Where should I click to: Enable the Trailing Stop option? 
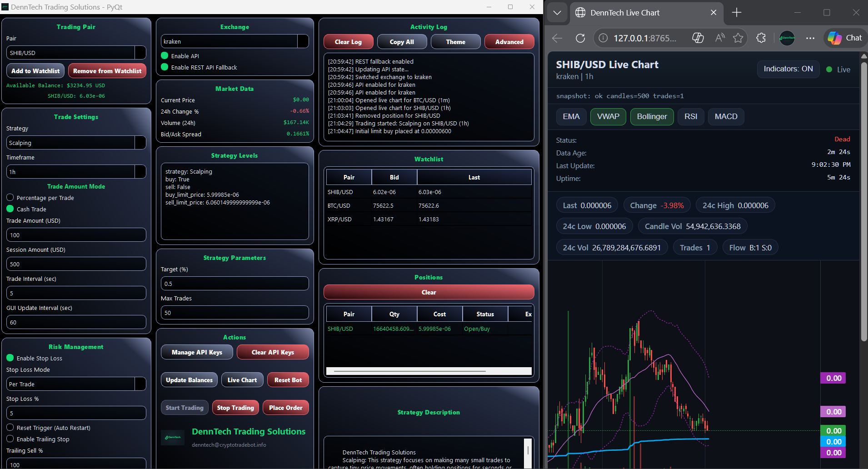coord(10,439)
